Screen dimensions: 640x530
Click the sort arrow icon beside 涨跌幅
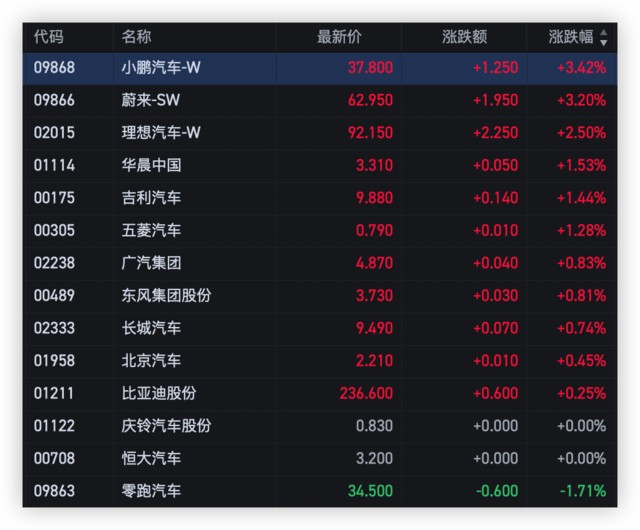click(x=603, y=38)
